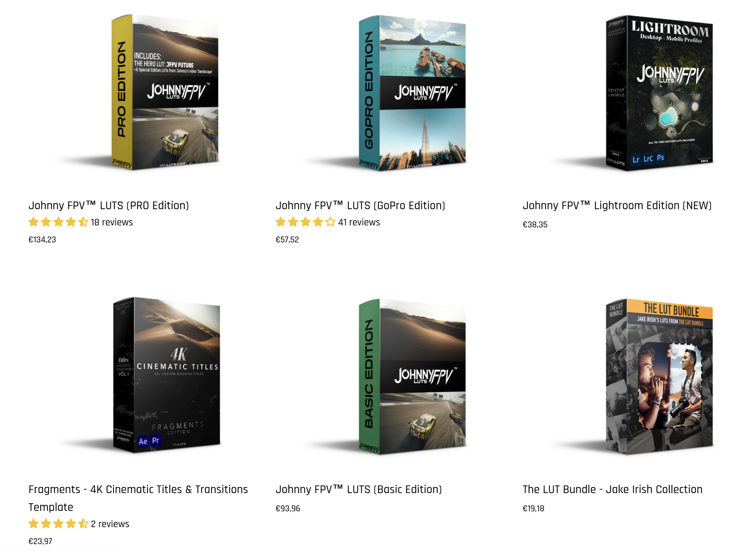The image size is (756, 552).
Task: Open Johnny FPV LUTS (PRO Edition) title link
Action: click(x=109, y=206)
